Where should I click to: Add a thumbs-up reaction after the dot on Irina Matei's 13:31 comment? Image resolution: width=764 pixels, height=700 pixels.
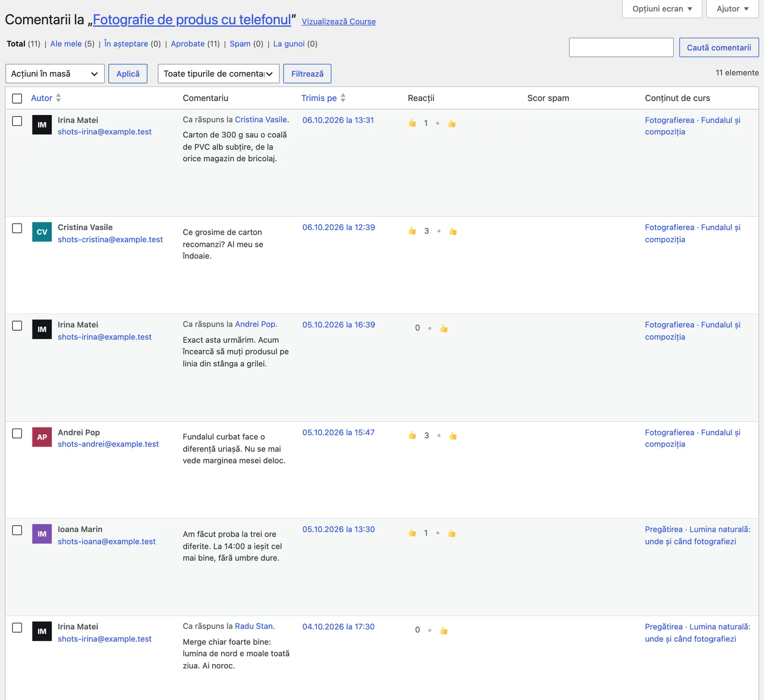(x=452, y=124)
